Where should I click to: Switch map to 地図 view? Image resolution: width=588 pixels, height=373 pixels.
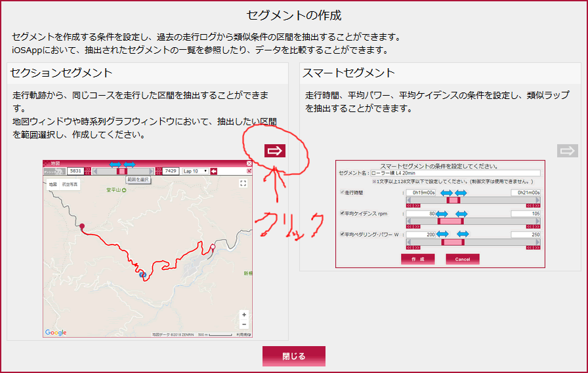[x=53, y=184]
